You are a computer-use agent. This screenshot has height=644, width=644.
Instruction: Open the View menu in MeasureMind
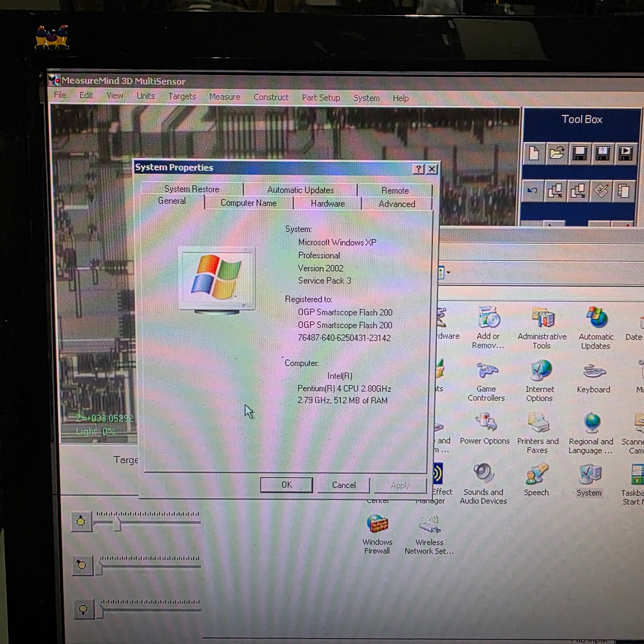[115, 96]
